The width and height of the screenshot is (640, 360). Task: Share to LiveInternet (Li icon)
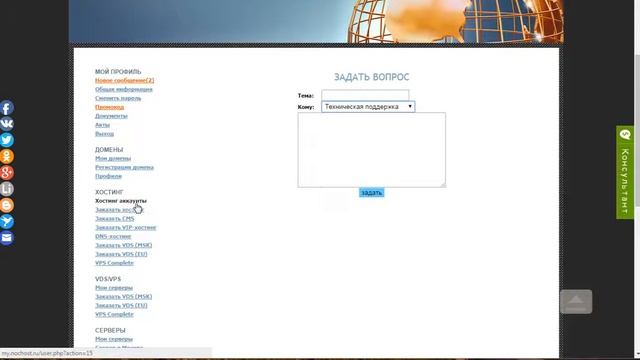(x=7, y=189)
